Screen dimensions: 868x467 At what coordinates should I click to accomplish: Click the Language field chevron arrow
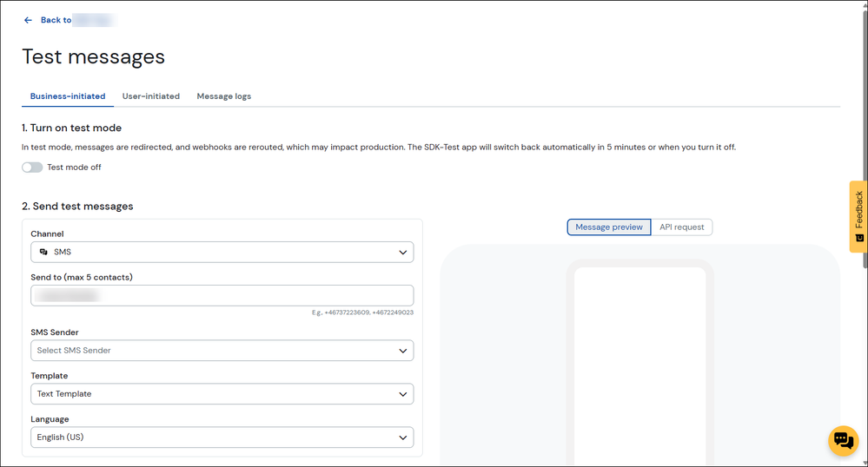tap(402, 437)
